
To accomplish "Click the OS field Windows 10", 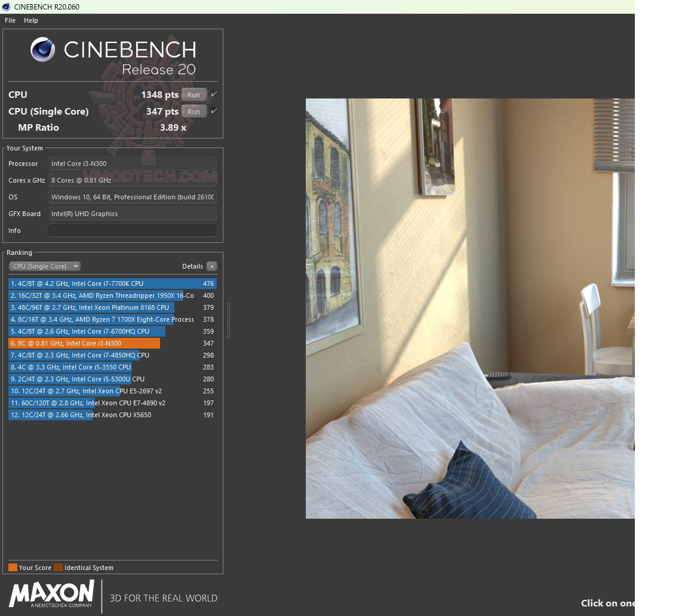I will coord(133,197).
